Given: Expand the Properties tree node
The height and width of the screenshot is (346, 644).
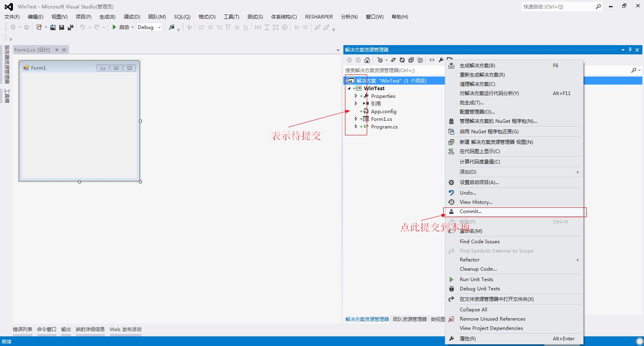Looking at the screenshot, I should click(356, 96).
